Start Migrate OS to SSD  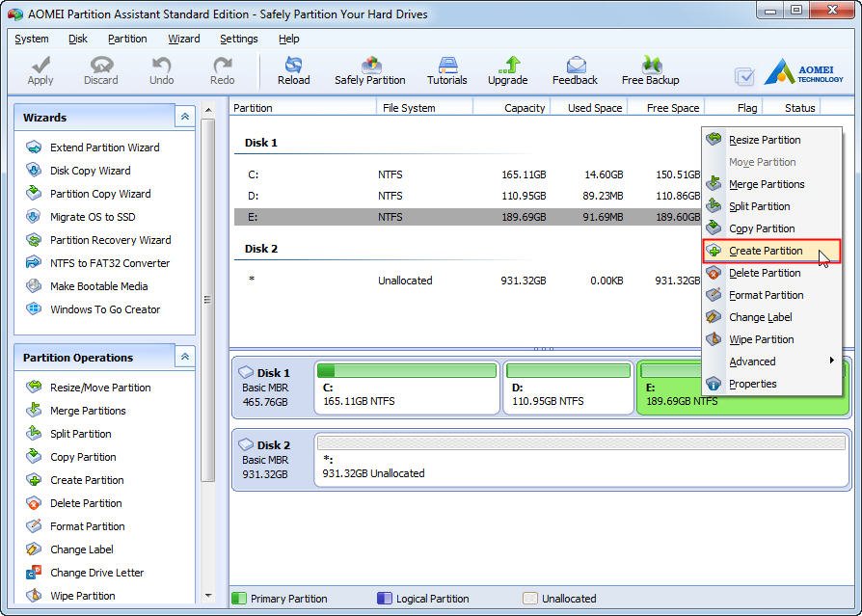(81, 217)
